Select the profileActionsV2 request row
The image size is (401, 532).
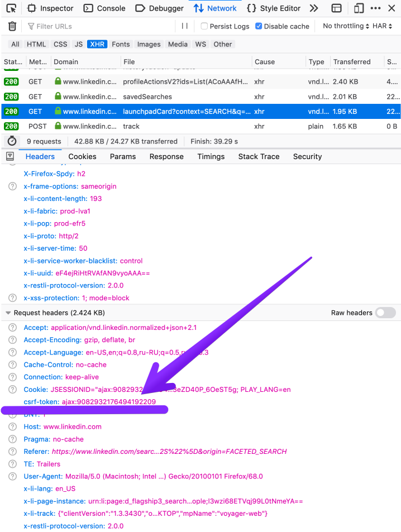(201, 82)
